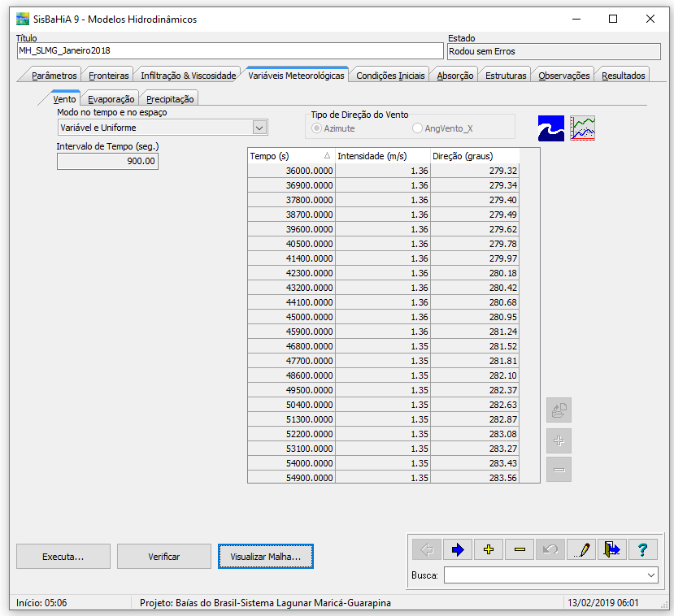This screenshot has width=674, height=616.
Task: Click the import data file icon
Action: coord(559,410)
